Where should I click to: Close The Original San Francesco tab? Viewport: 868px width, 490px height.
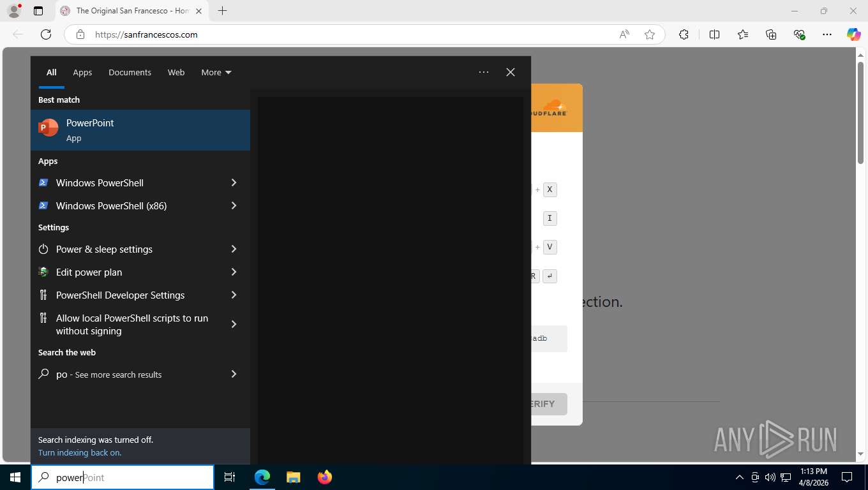click(198, 11)
